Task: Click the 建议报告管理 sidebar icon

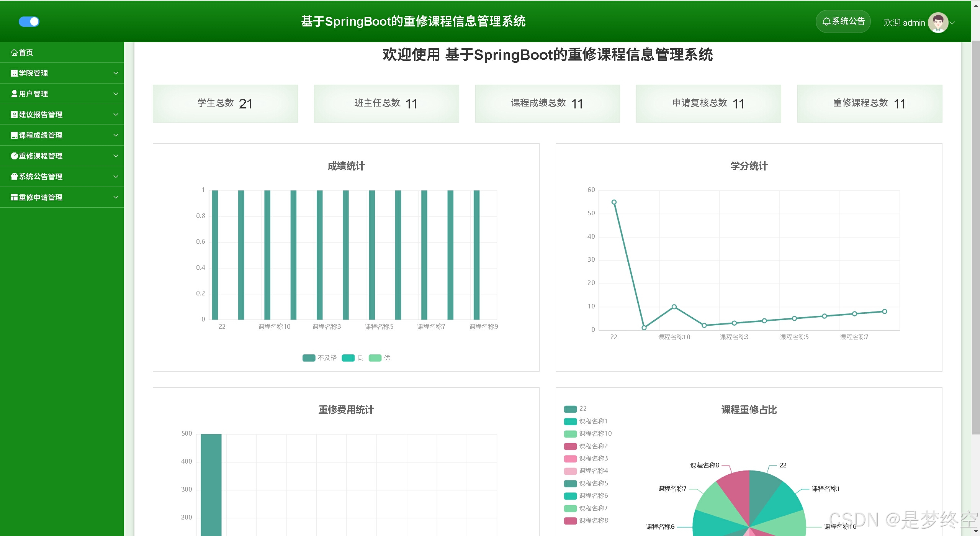Action: 14,115
